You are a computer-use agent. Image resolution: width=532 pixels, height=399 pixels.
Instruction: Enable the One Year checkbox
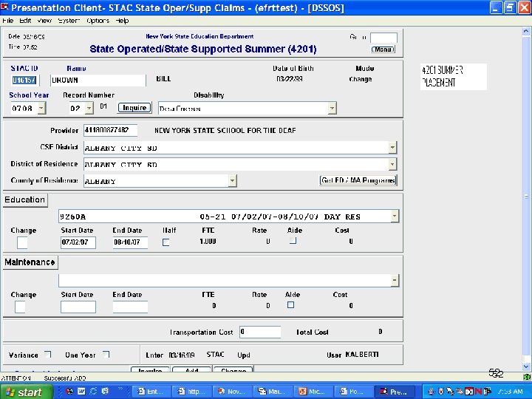106,355
